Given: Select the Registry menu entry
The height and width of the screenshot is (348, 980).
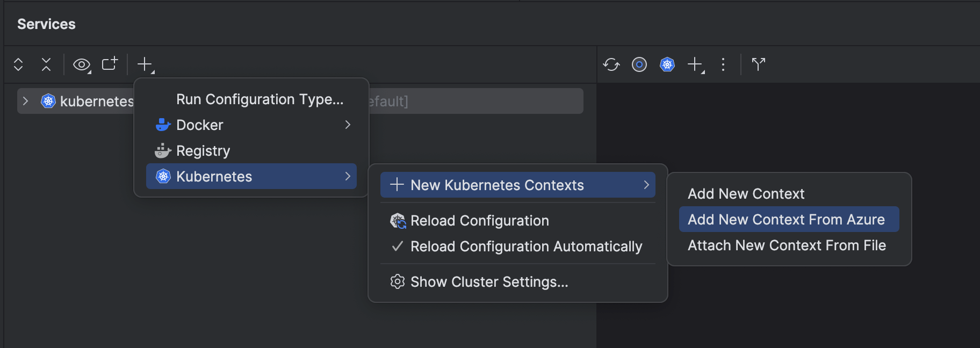Looking at the screenshot, I should pos(251,150).
